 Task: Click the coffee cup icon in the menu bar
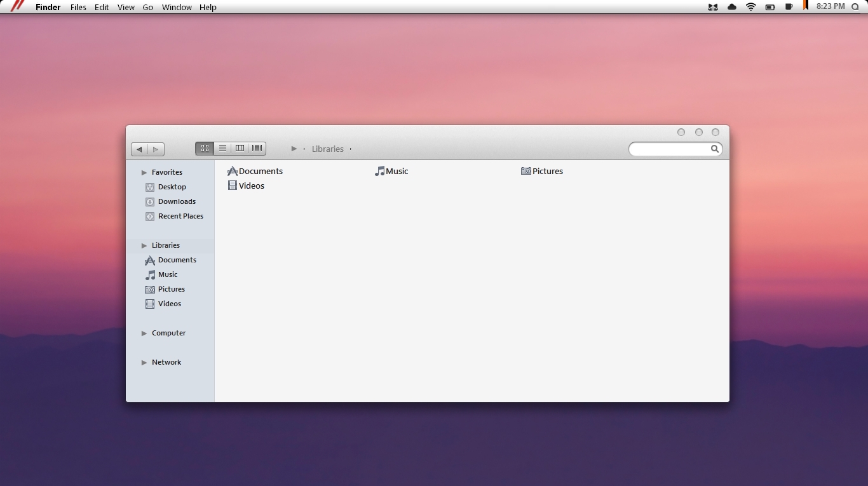(x=789, y=7)
